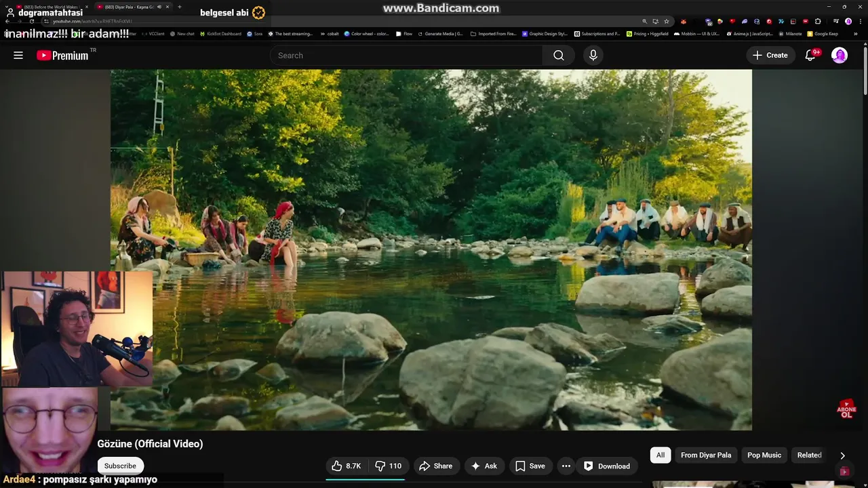The image size is (868, 488).
Task: Click the river video player frame
Action: 431,249
